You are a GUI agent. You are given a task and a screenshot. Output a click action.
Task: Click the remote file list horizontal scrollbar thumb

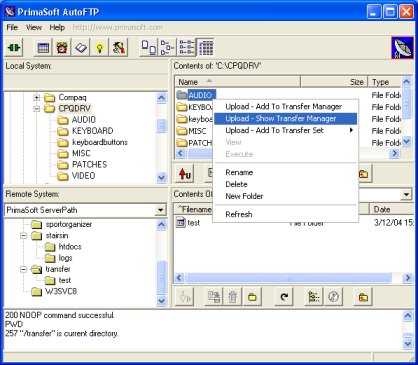(x=288, y=278)
